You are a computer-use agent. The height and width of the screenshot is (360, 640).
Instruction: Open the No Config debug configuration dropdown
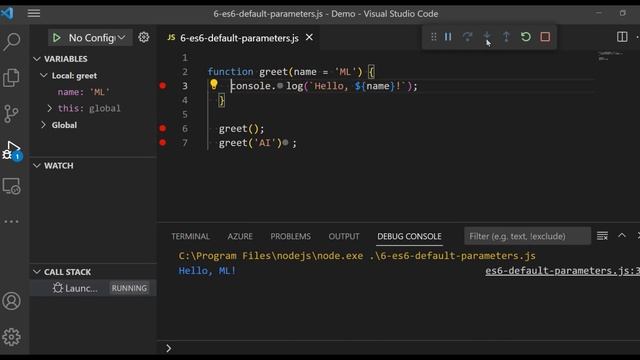coord(97,38)
